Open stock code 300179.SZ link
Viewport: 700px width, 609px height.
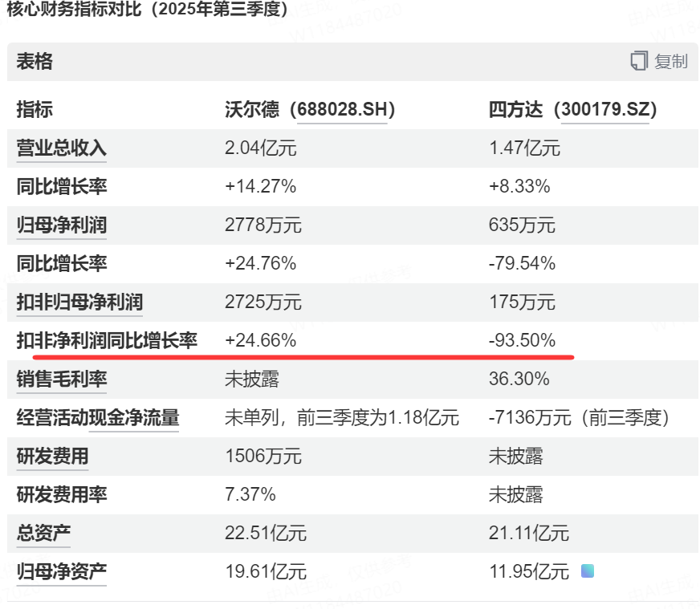(x=609, y=110)
